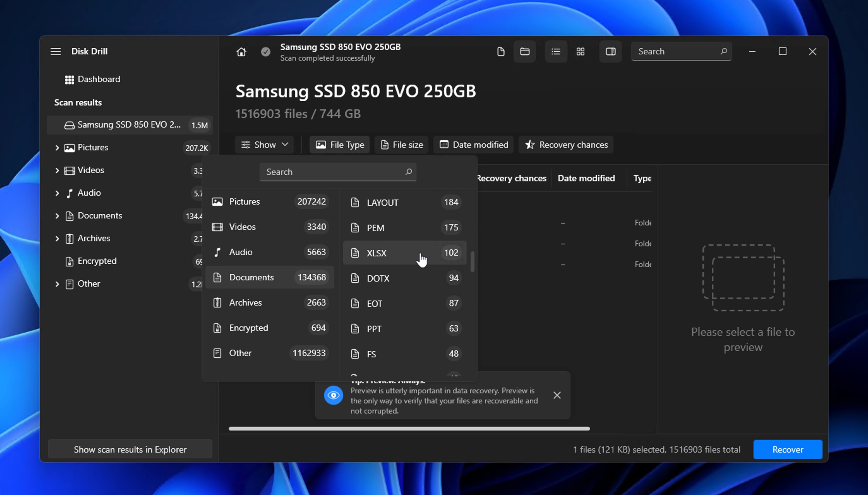Expand Pictures category in sidebar
Screen dimensions: 868x495
57,147
